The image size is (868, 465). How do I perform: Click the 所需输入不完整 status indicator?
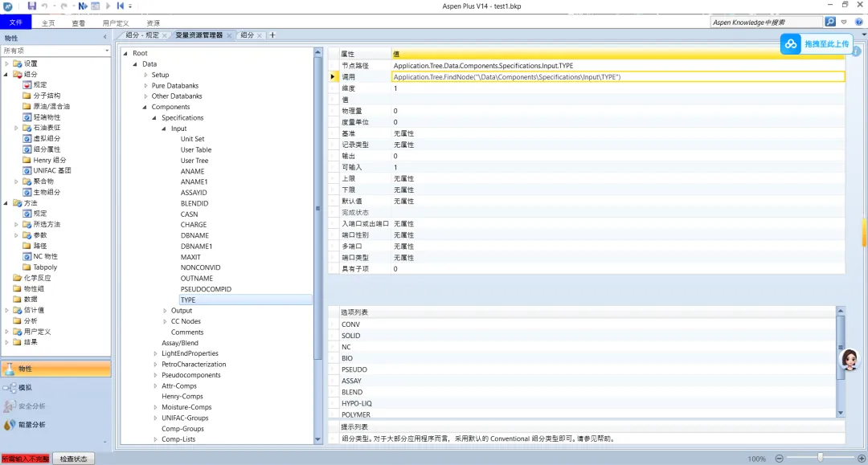[26, 459]
